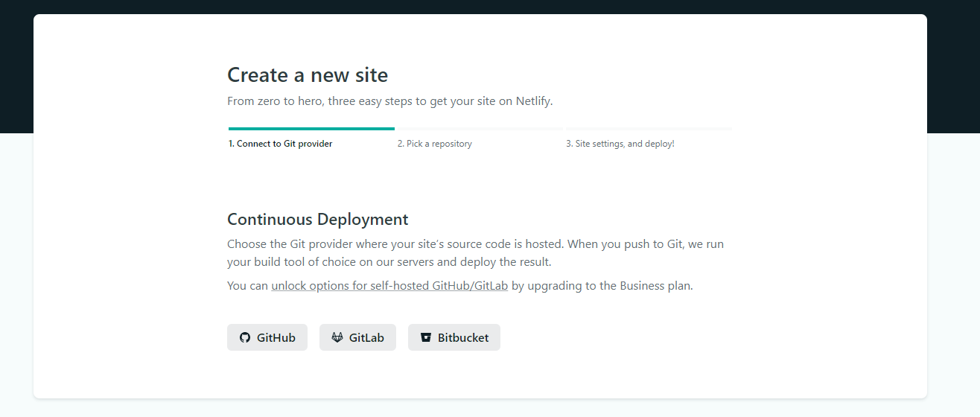Click the Continuous Deployment heading
The height and width of the screenshot is (417, 980).
coord(318,220)
